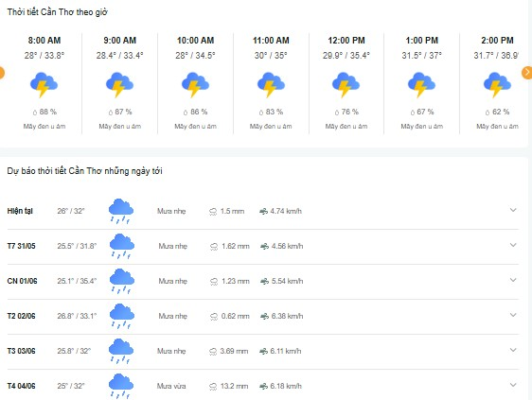
Task: Click the 8:00 AM thunderstorm cloud icon
Action: [x=44, y=85]
